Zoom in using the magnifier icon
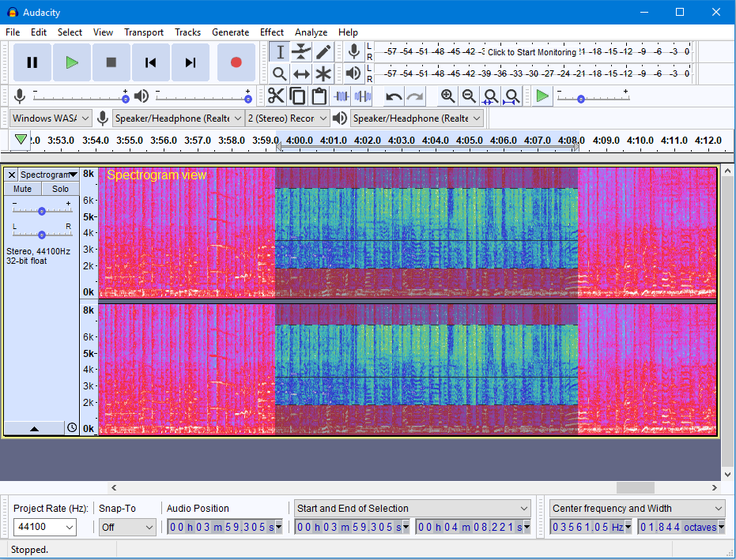This screenshot has height=560, width=736. pyautogui.click(x=447, y=95)
